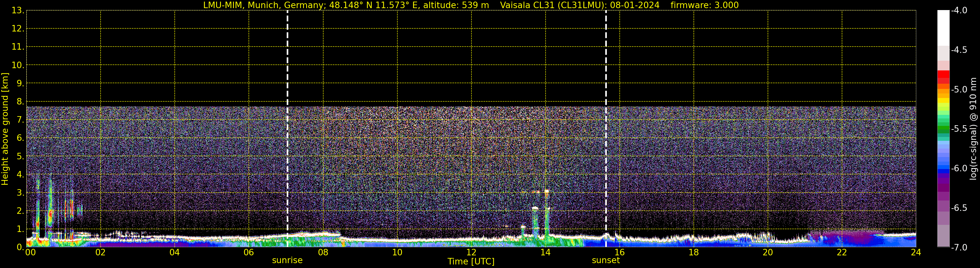Click the "Height above ground [km]" axis label
The height and width of the screenshot is (268, 980).
click(5, 129)
